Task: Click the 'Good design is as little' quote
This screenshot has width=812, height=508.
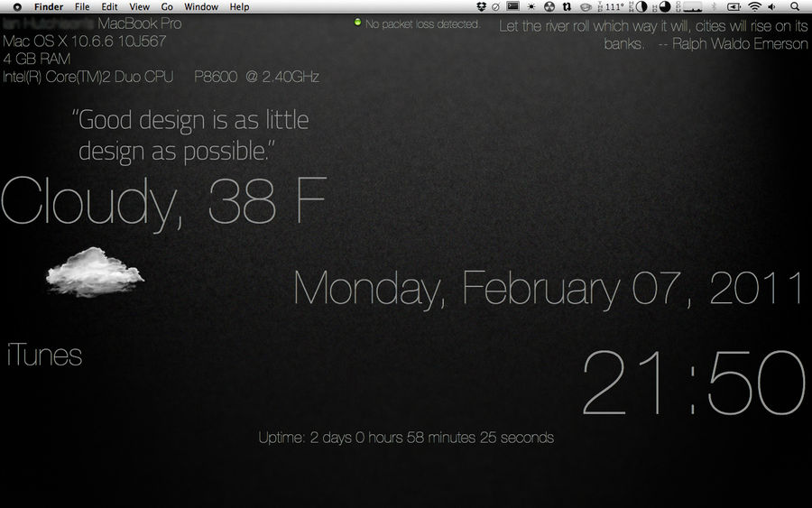Action: (190, 135)
